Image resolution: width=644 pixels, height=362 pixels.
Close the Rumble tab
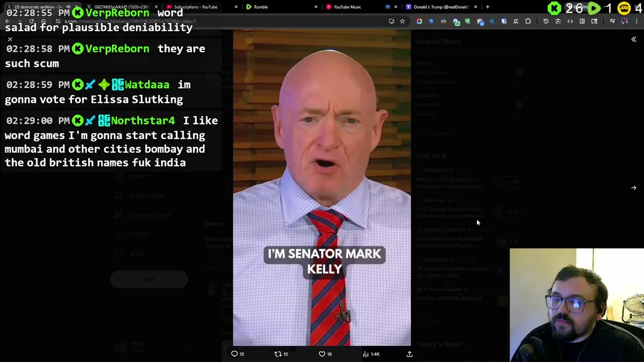click(x=316, y=7)
